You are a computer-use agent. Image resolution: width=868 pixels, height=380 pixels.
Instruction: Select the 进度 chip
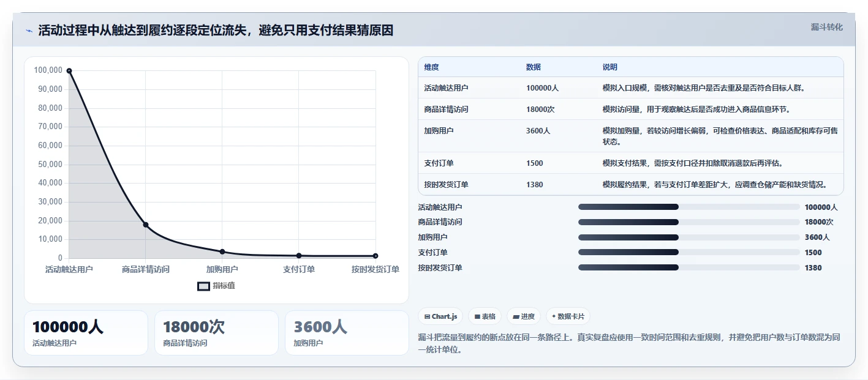point(524,316)
